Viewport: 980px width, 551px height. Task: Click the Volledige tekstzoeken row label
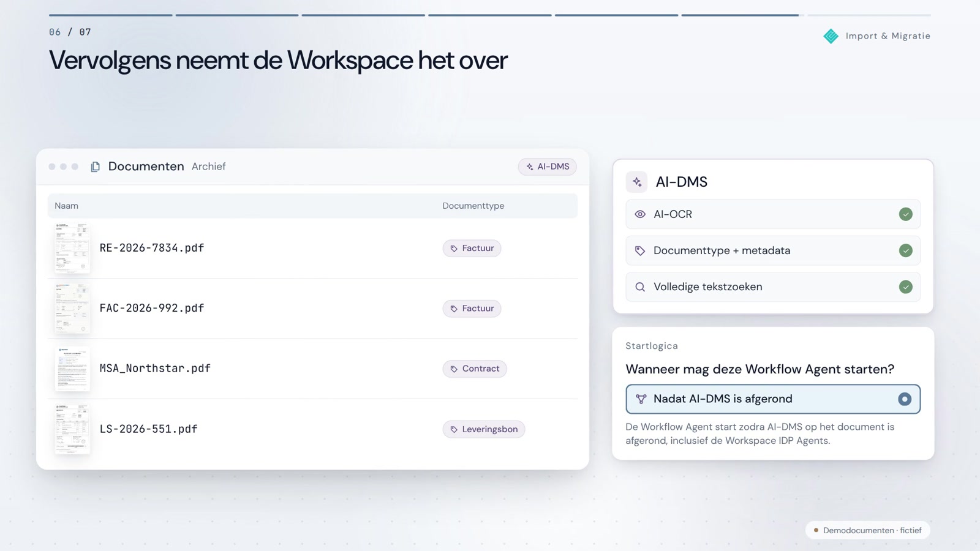click(x=707, y=287)
